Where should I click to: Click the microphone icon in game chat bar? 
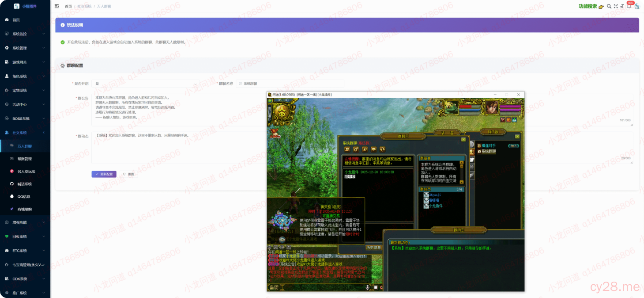367,287
